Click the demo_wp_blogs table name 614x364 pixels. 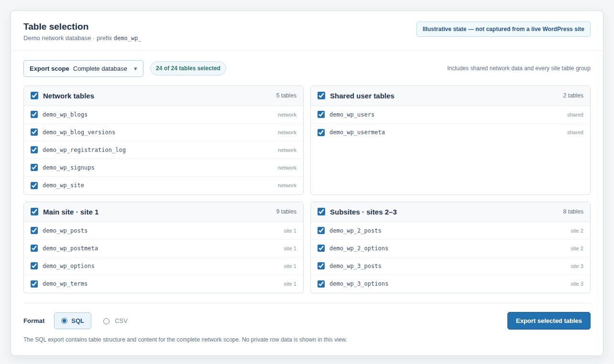65,115
